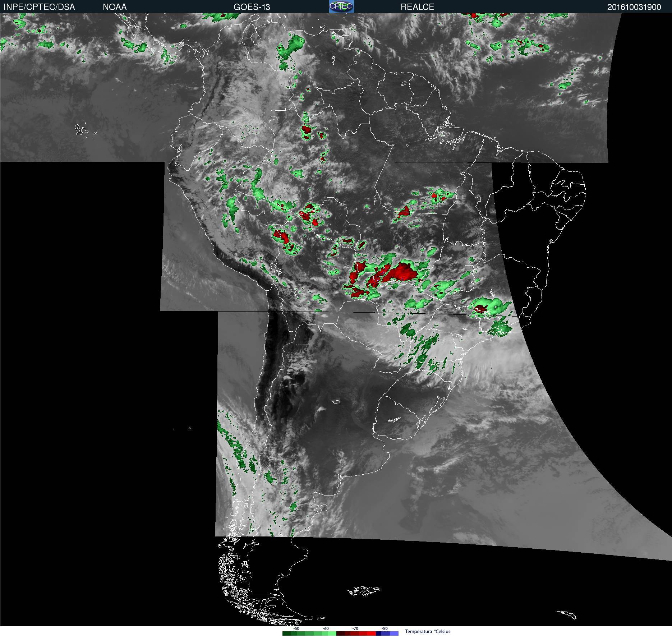Click the -80 legend tick label

coord(385,628)
